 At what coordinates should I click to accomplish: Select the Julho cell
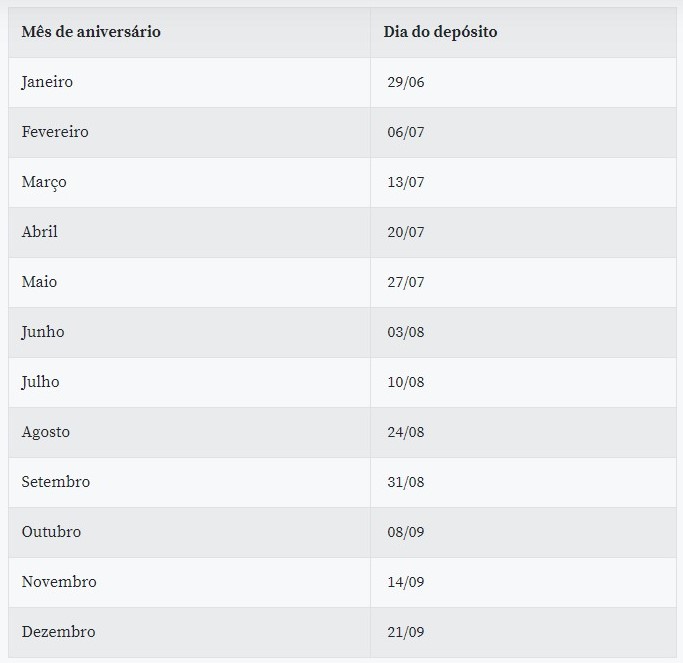pos(40,382)
